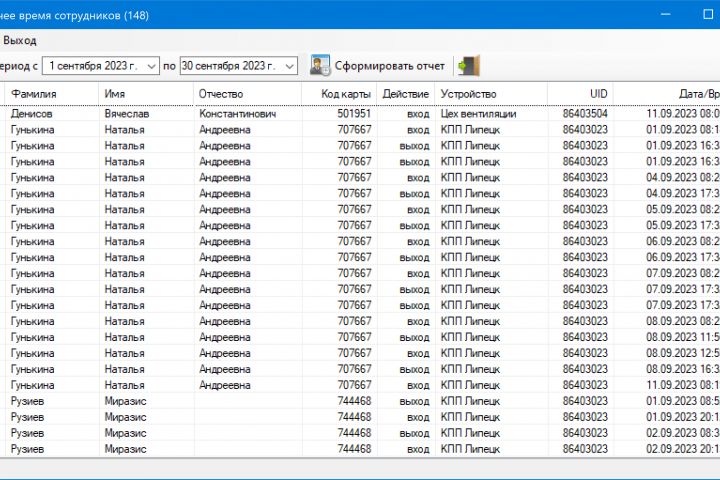Click Сформировать отчет button label
720x480 pixels.
pyautogui.click(x=389, y=66)
